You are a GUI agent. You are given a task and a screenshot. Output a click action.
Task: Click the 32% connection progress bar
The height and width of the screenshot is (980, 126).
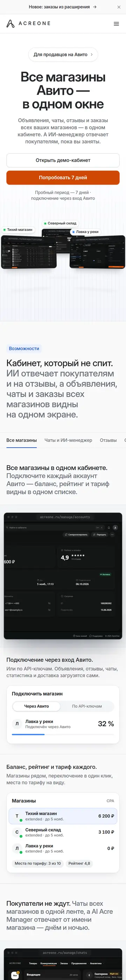(63, 734)
